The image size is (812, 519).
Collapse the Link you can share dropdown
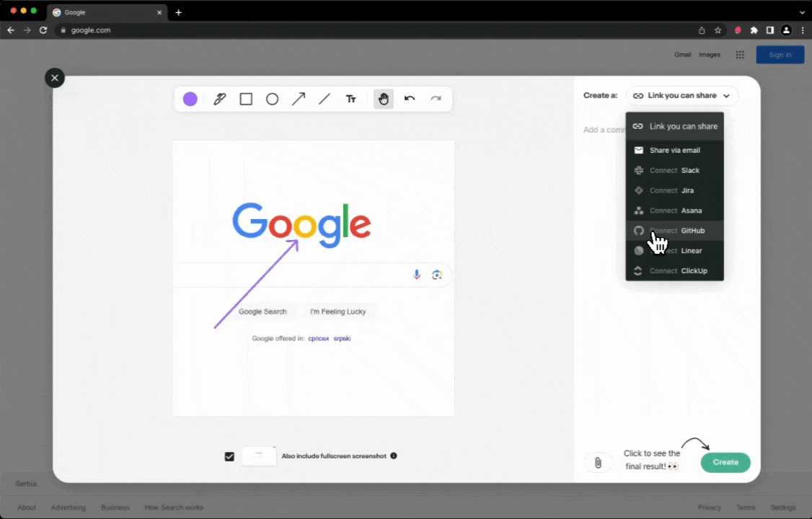click(681, 96)
